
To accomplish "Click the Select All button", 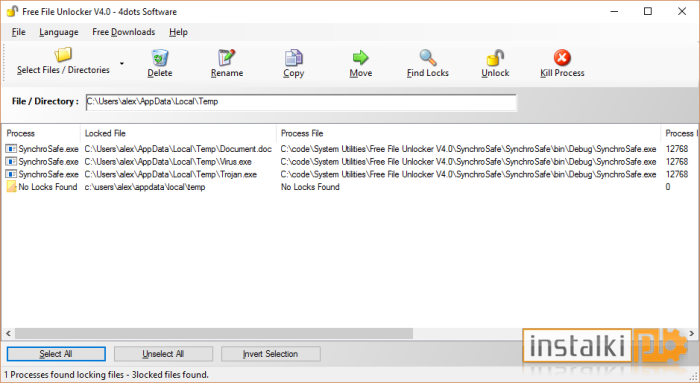I will (56, 354).
